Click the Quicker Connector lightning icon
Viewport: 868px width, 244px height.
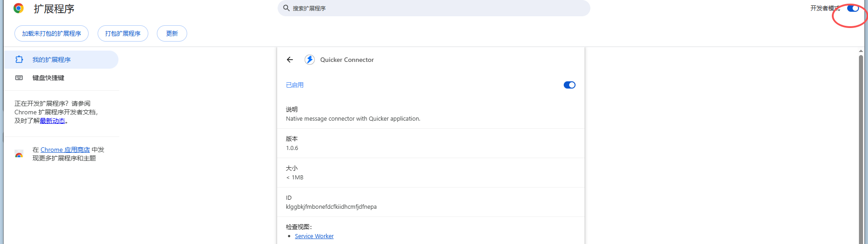[x=310, y=60]
